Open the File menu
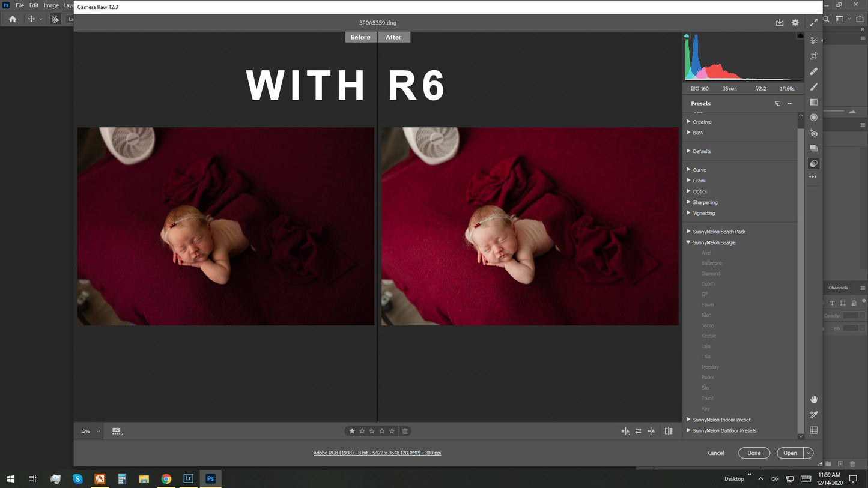The width and height of the screenshot is (868, 488). (20, 5)
